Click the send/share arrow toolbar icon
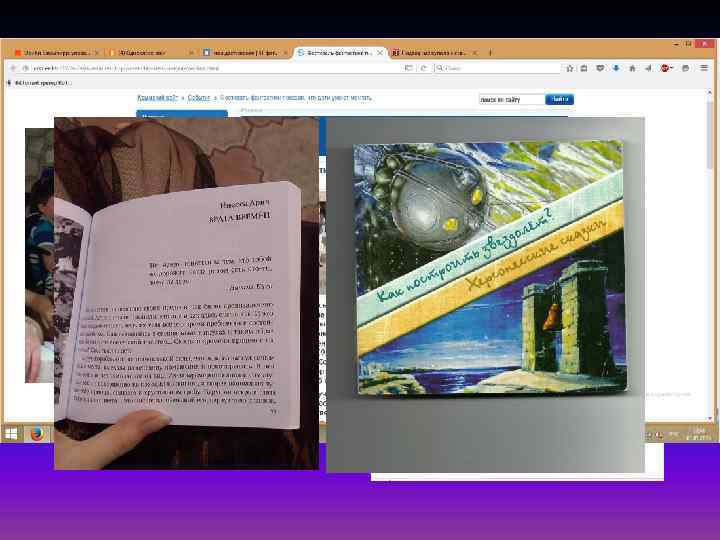This screenshot has width=720, height=540. (x=648, y=68)
